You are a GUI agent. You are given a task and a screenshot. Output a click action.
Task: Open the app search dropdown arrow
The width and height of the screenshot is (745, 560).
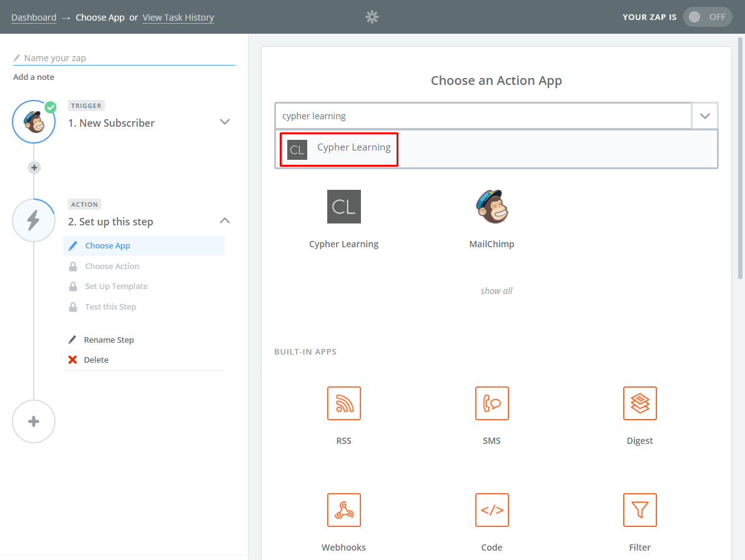point(704,116)
